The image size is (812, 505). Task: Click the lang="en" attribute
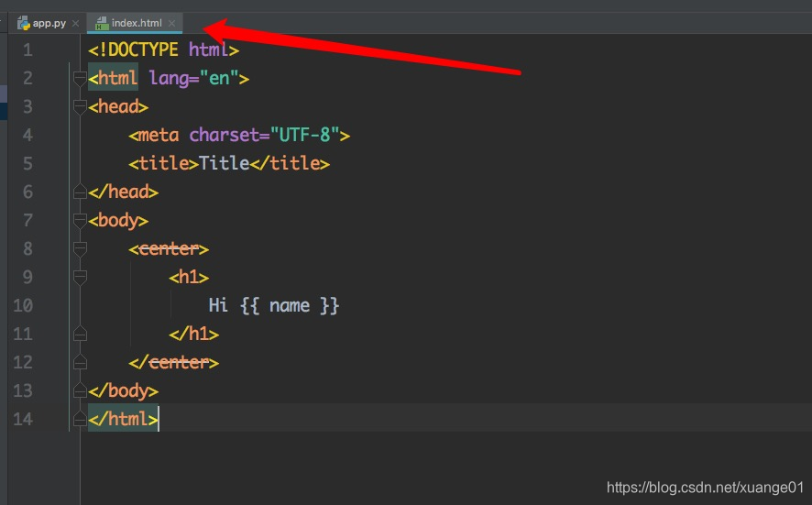coord(193,79)
